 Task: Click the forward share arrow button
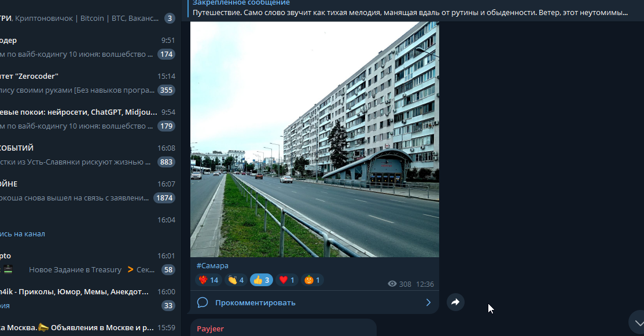(455, 302)
